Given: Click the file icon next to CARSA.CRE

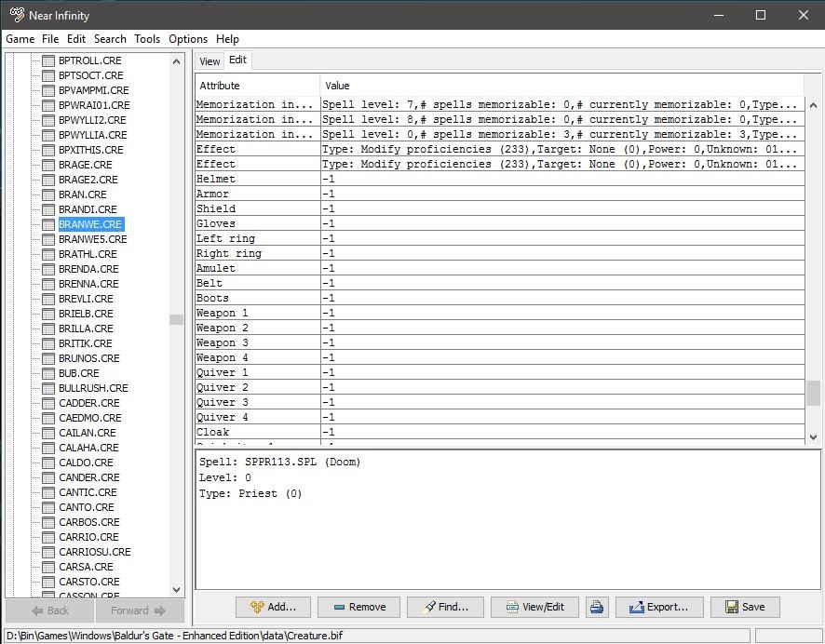Looking at the screenshot, I should pos(48,567).
